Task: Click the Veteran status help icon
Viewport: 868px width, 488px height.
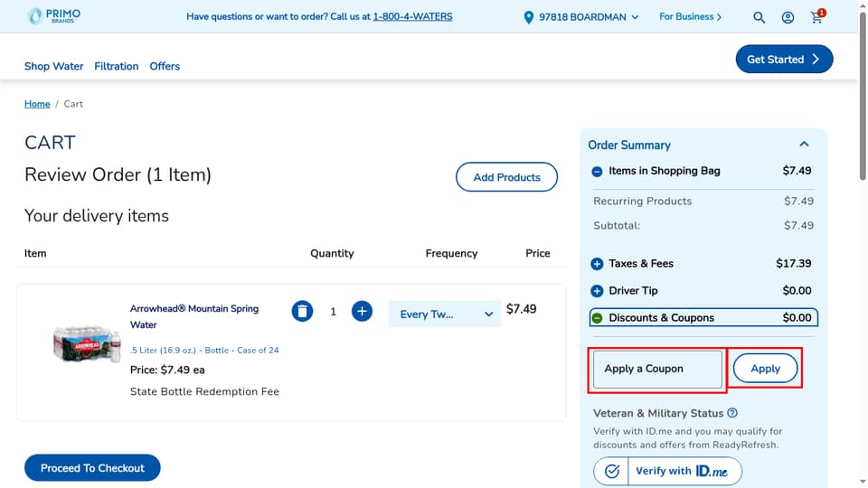Action: pos(732,413)
